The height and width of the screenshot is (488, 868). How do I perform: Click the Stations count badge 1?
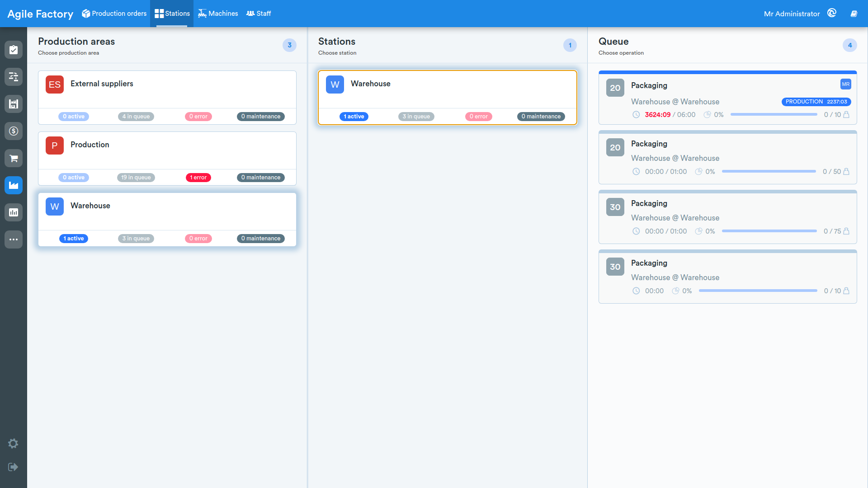[570, 45]
